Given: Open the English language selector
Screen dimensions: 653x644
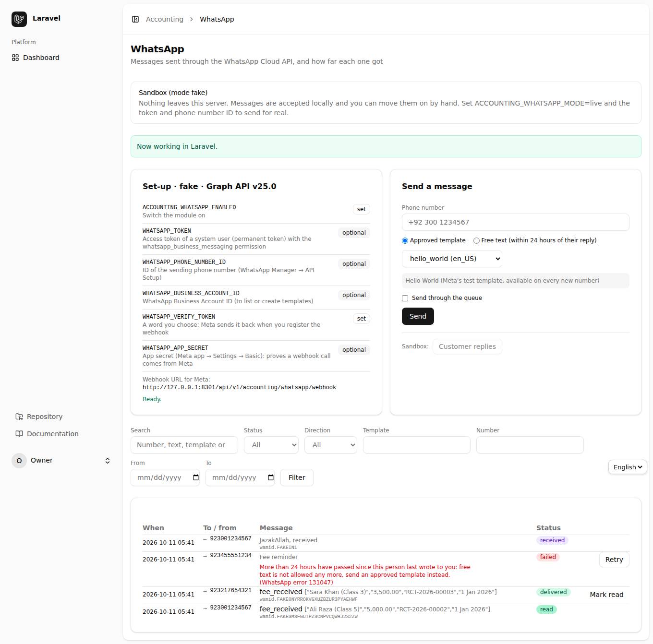Looking at the screenshot, I should point(628,467).
